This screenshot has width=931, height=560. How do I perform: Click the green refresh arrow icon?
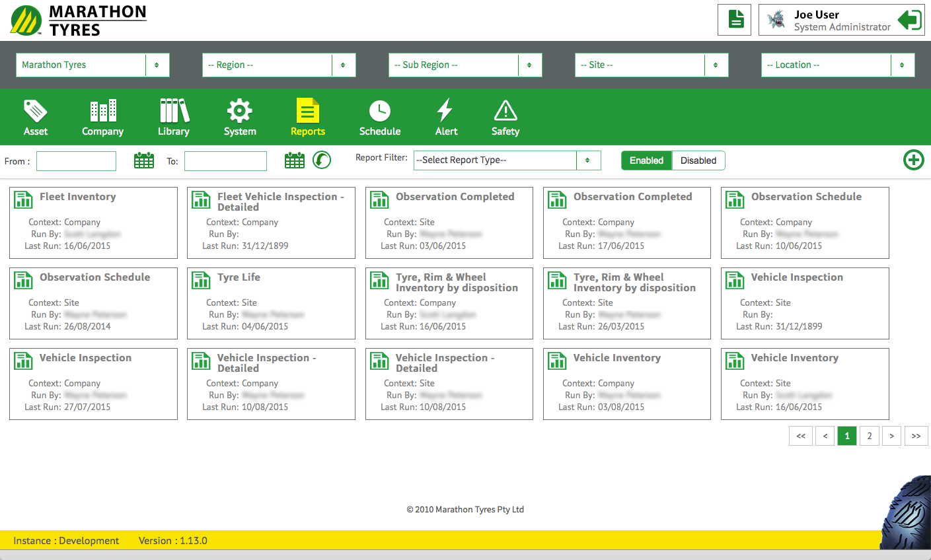click(322, 160)
